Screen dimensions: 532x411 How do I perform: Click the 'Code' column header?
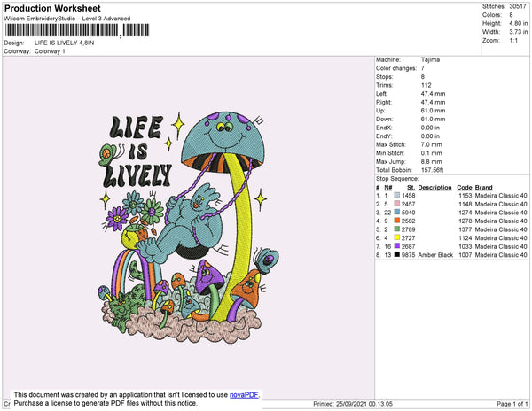pyautogui.click(x=465, y=188)
